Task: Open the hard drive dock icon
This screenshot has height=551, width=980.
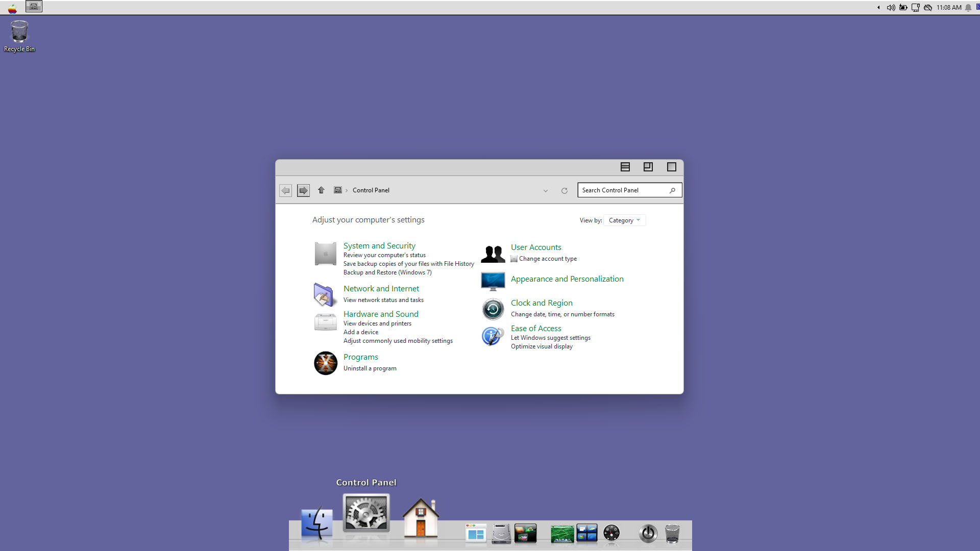Action: (x=501, y=534)
